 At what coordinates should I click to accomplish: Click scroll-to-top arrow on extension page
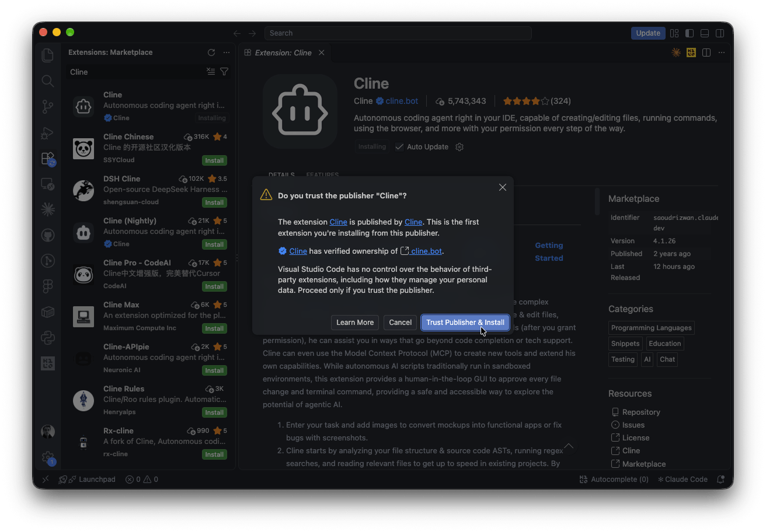(569, 446)
